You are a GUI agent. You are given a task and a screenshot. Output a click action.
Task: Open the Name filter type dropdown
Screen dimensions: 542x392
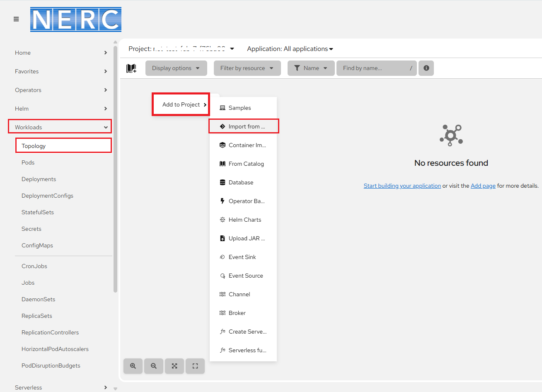pyautogui.click(x=311, y=68)
